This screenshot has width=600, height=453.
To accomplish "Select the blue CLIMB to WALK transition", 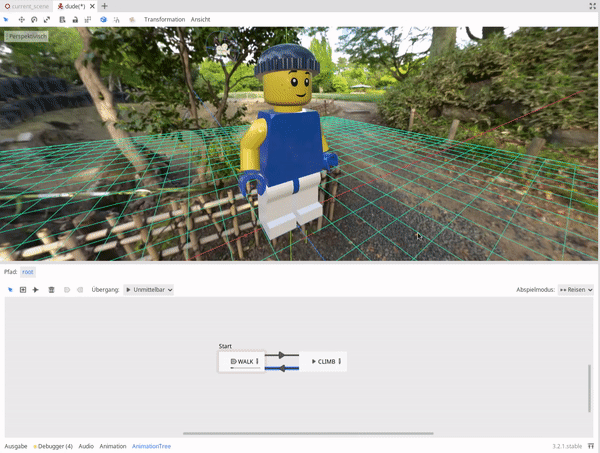I will coord(282,368).
